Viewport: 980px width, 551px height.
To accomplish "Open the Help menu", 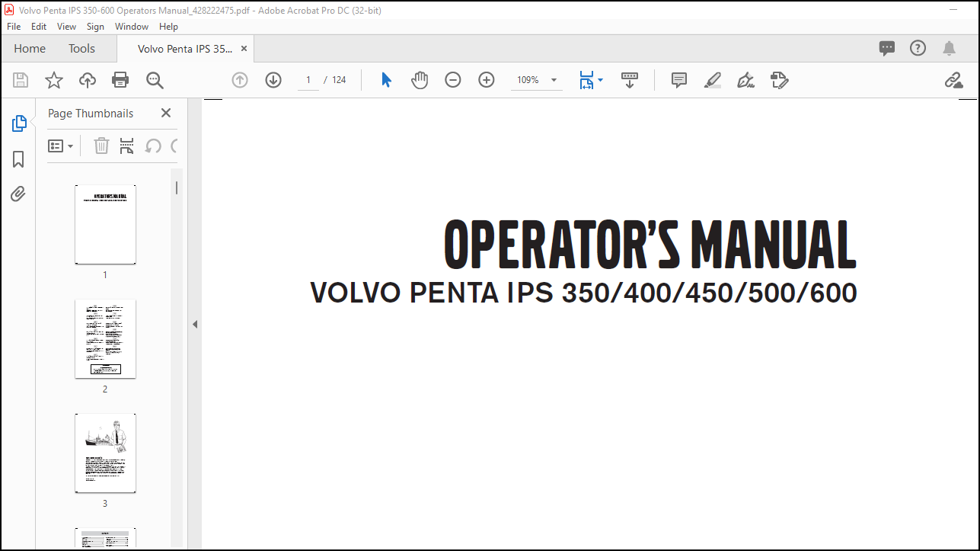I will (168, 27).
